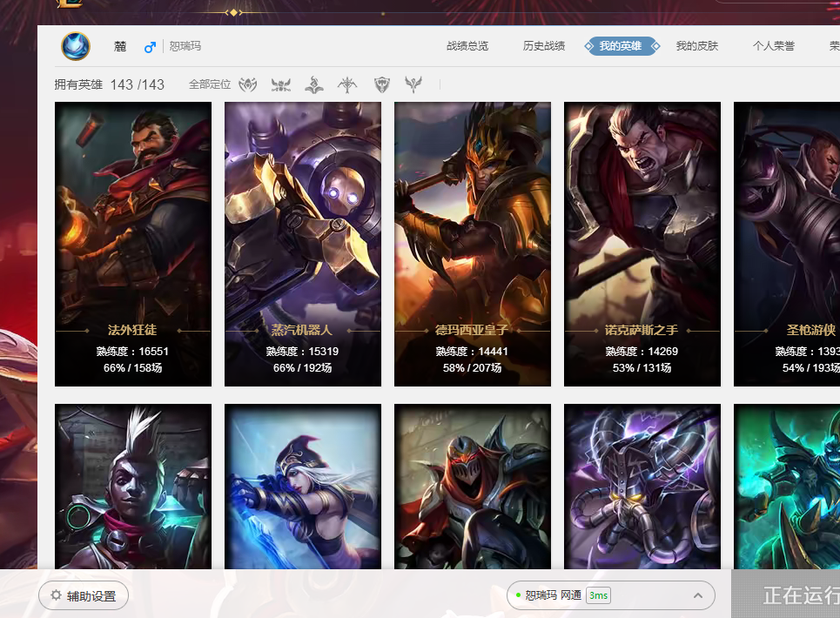Viewport: 840px width, 618px height.
Task: Select 全部定位 to show all roles
Action: (x=210, y=84)
